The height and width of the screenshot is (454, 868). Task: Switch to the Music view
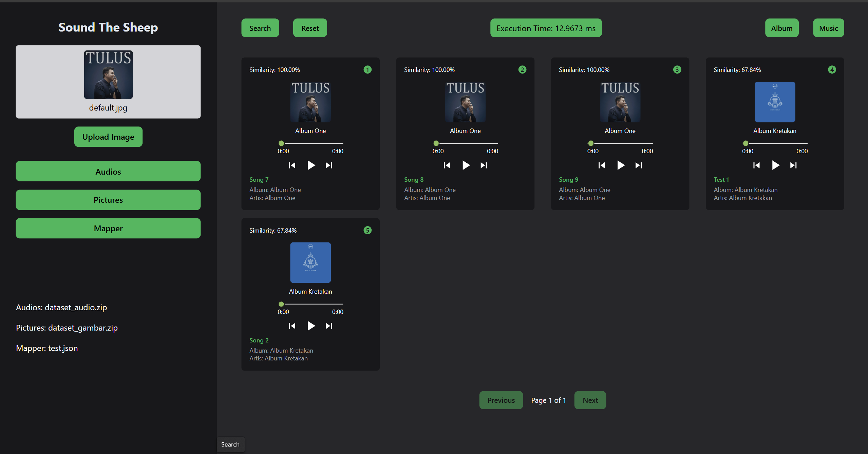click(828, 28)
